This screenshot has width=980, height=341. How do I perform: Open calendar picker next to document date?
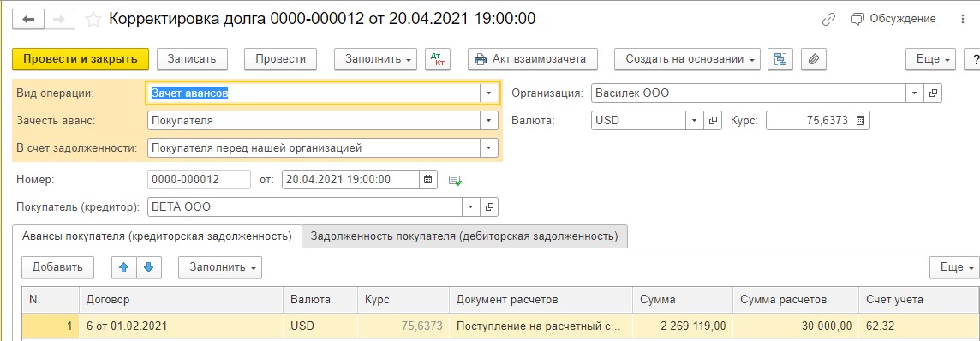pos(428,179)
